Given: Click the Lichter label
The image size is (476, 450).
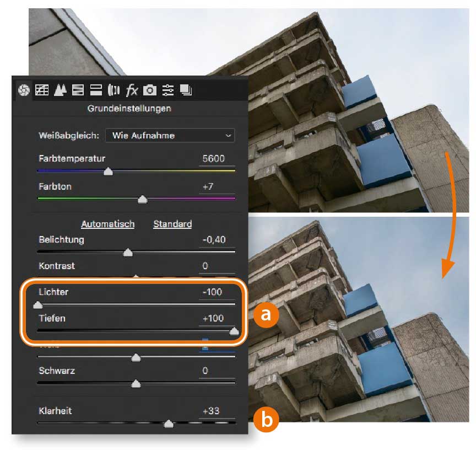Looking at the screenshot, I should tap(53, 292).
